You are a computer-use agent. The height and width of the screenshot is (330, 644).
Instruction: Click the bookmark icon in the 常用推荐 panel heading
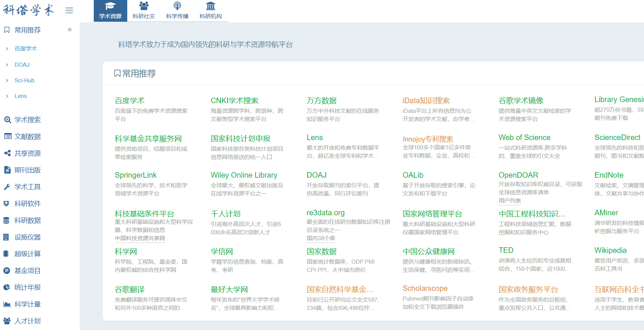117,73
